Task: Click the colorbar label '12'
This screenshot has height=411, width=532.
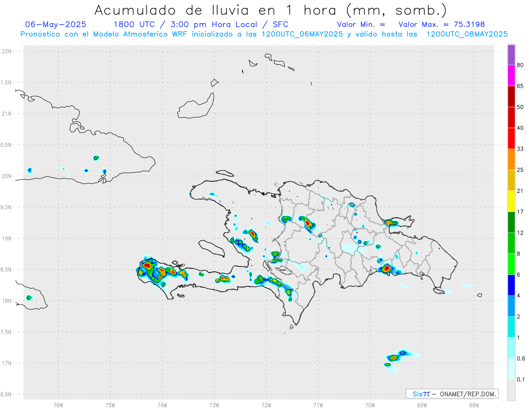Action: tap(520, 233)
